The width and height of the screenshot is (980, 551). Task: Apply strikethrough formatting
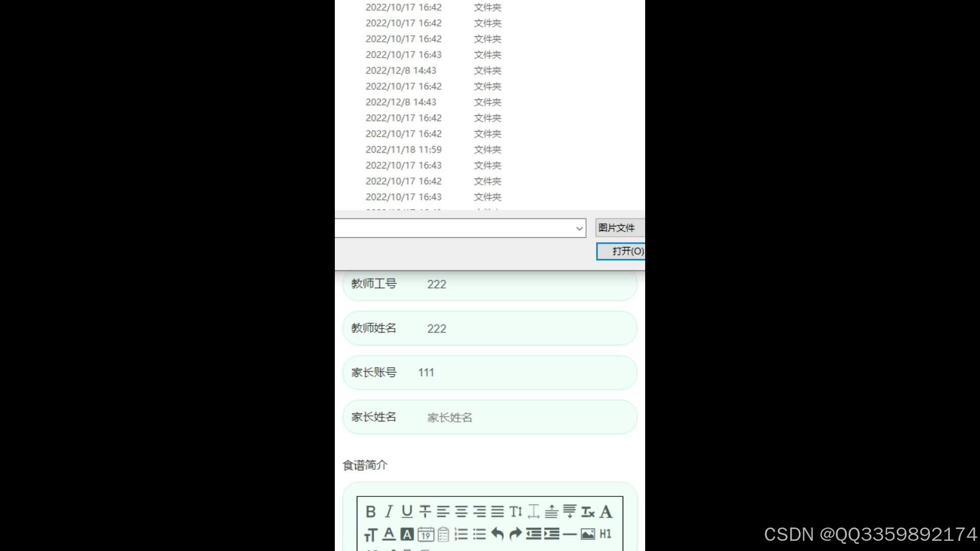pyautogui.click(x=425, y=512)
